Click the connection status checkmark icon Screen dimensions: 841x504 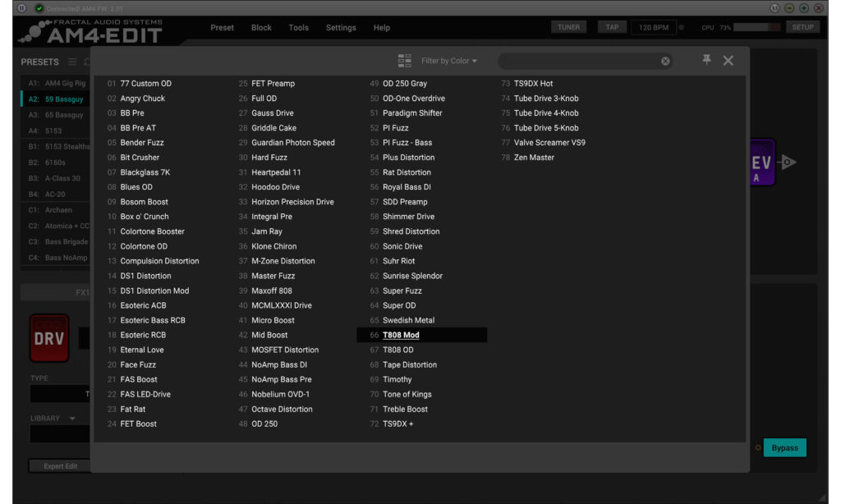point(39,8)
